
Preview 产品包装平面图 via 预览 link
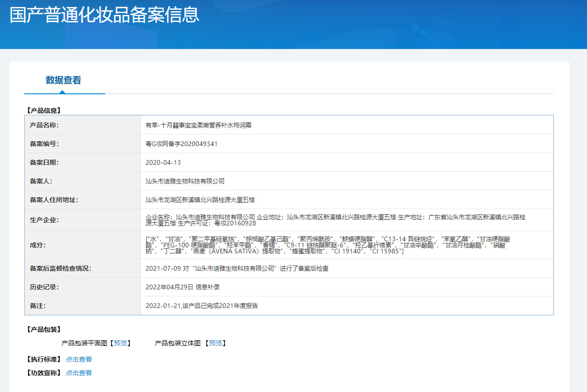pyautogui.click(x=120, y=343)
